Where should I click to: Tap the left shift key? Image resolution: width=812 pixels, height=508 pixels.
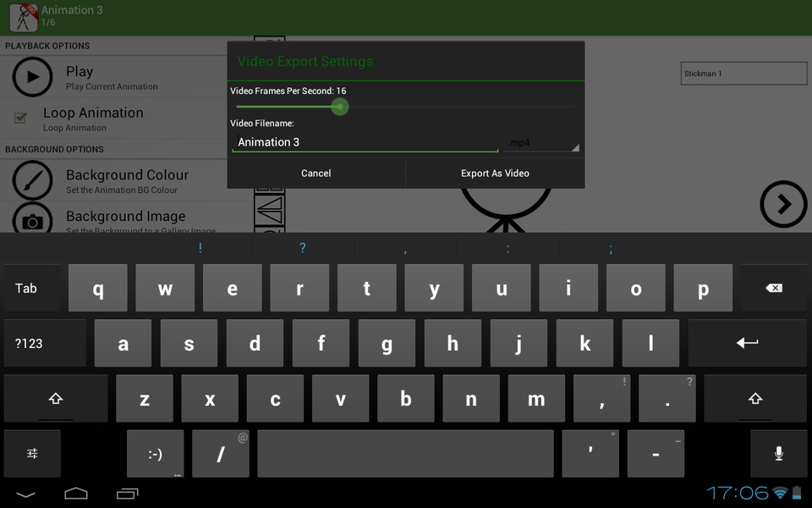[56, 398]
